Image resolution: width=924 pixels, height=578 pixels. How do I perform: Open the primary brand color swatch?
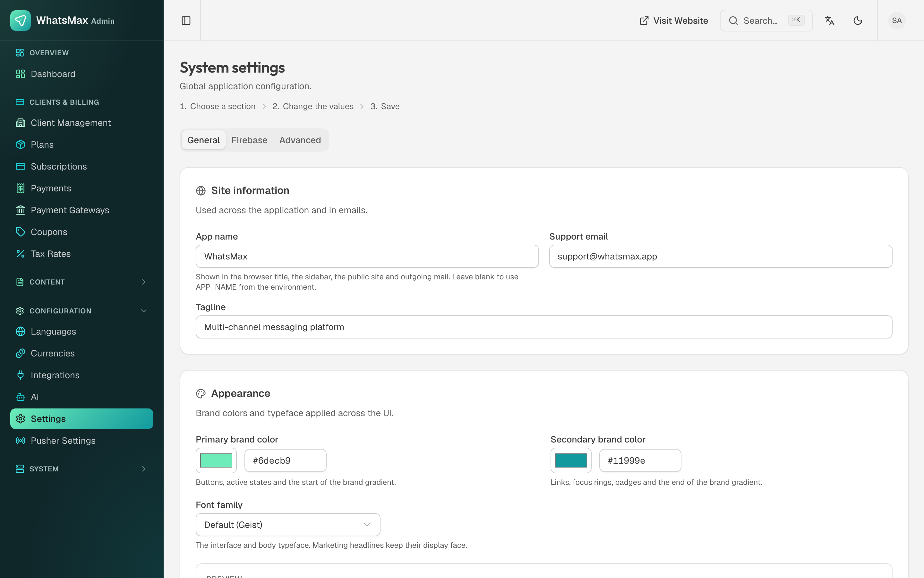click(216, 461)
